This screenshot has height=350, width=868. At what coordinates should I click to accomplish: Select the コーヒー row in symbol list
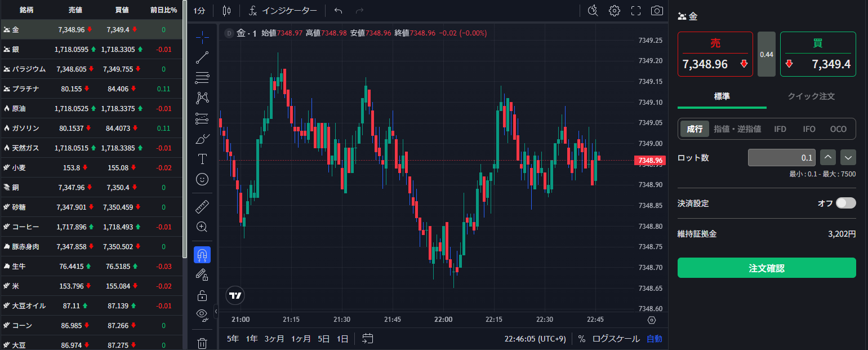tap(91, 227)
